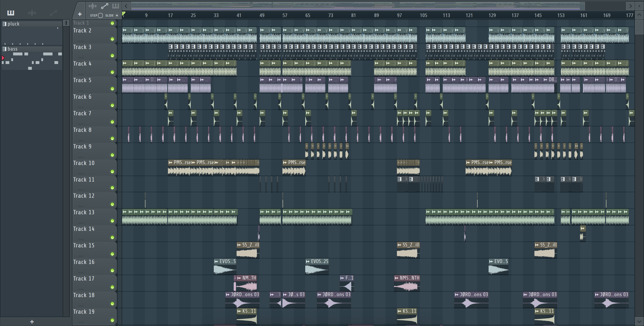
Task: Select first SS_Z..ill clip on Track 15
Action: click(248, 250)
